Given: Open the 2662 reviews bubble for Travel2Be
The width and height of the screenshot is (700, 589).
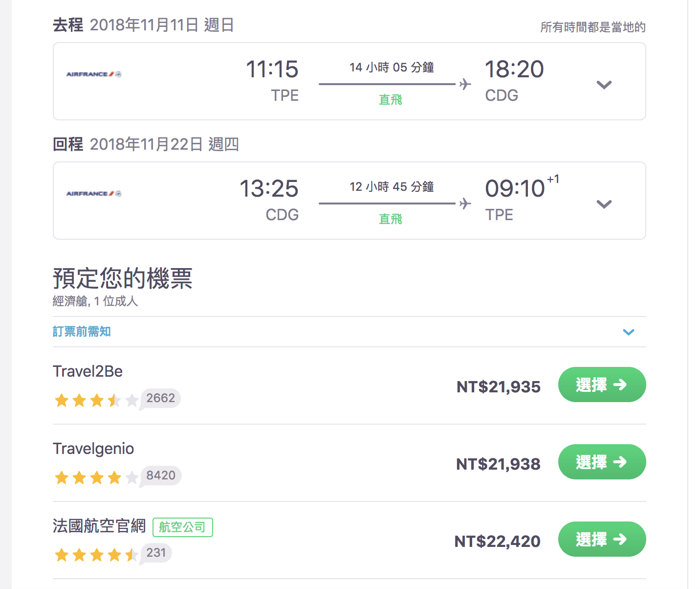Looking at the screenshot, I should tap(160, 399).
